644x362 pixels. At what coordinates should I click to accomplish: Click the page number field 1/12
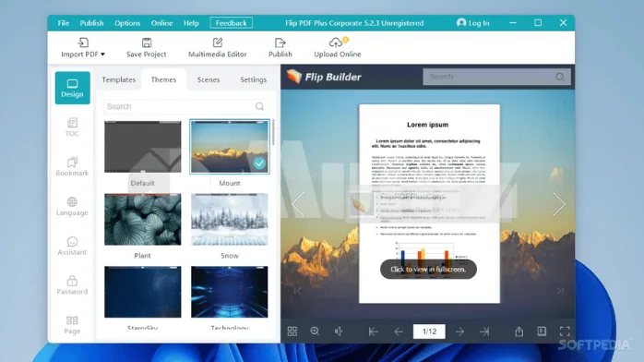pyautogui.click(x=429, y=332)
